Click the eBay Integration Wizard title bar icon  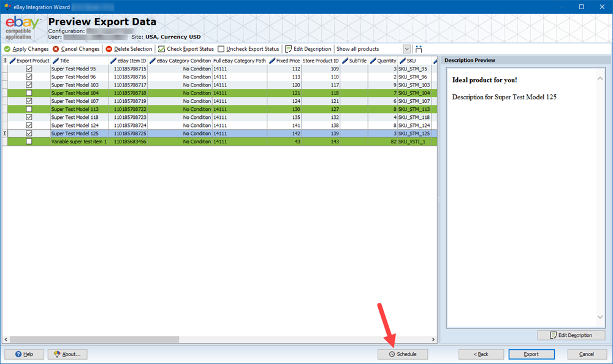[7, 7]
